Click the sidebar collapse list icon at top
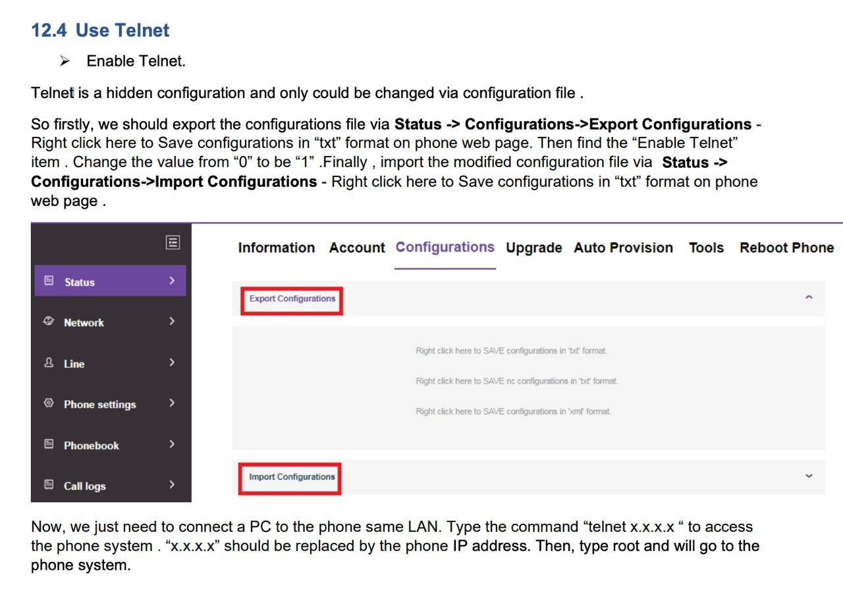Screen dimensions: 843x616 point(172,242)
